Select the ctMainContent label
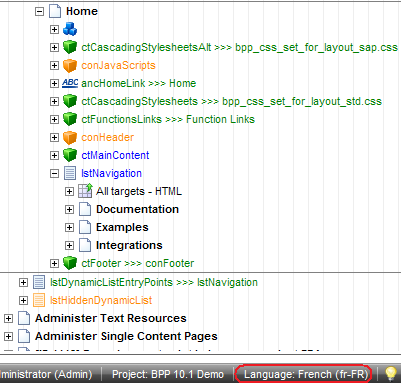The height and width of the screenshot is (383, 401). (x=115, y=155)
